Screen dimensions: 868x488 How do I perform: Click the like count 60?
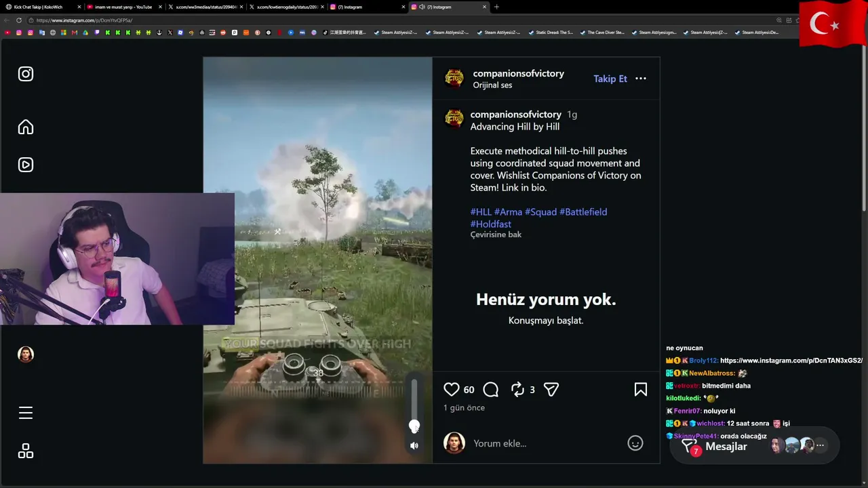pos(469,390)
